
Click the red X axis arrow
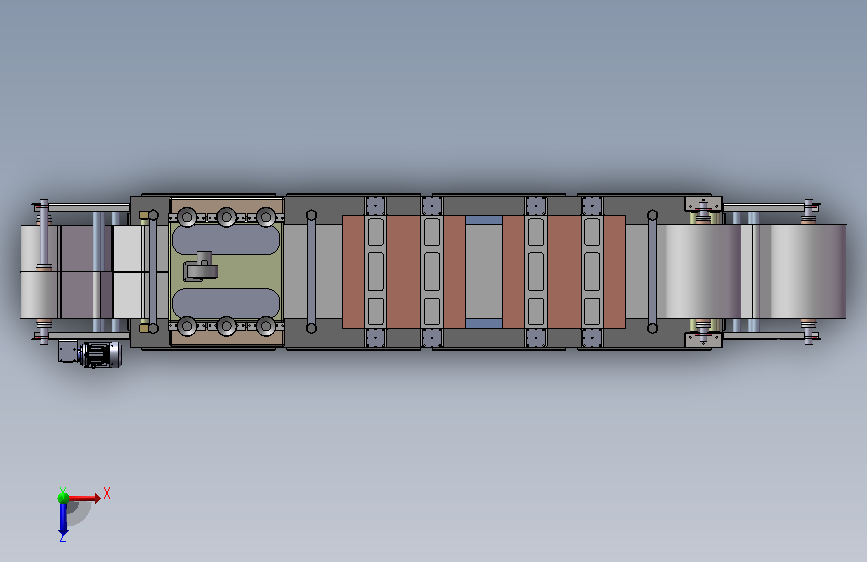coord(84,498)
